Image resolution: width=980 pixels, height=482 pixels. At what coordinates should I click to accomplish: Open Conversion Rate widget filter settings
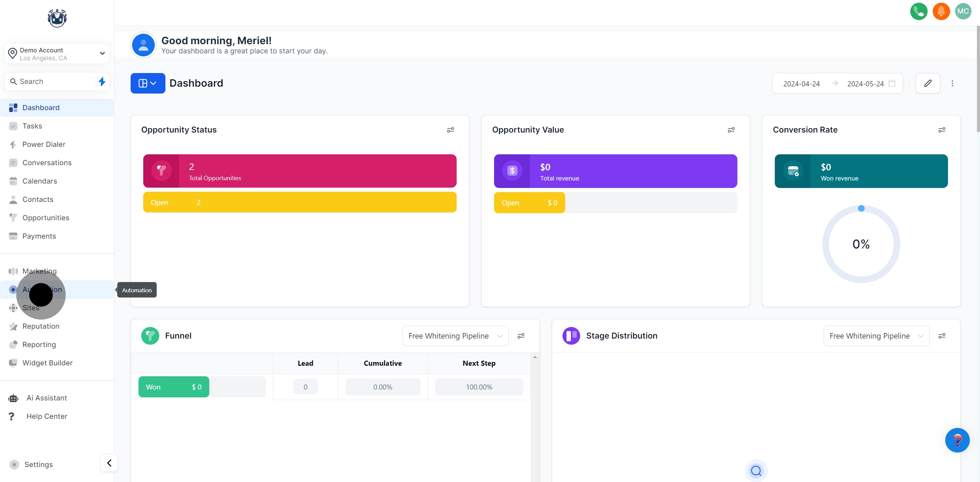[x=941, y=130]
